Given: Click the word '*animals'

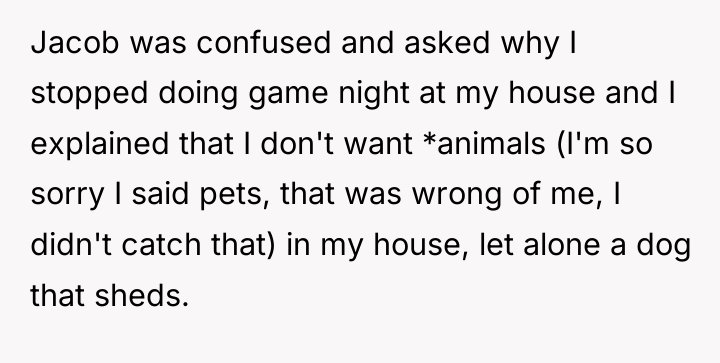Looking at the screenshot, I should click(484, 143).
